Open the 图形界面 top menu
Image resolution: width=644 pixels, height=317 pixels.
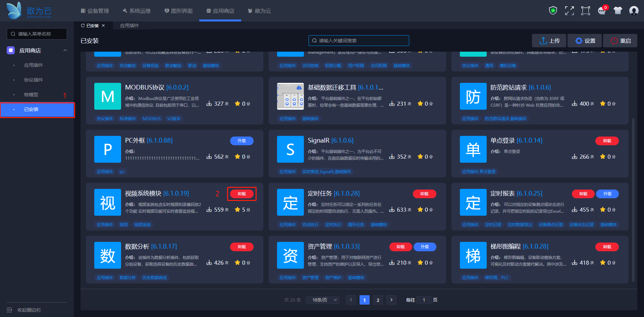(x=178, y=11)
